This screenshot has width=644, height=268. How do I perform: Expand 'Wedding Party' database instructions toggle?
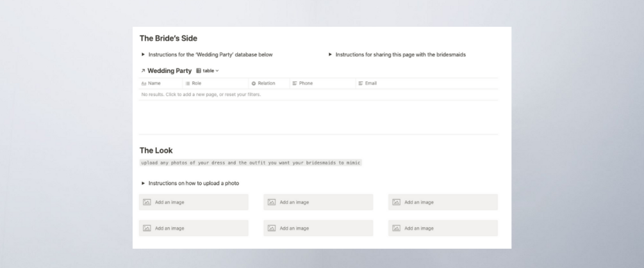click(144, 55)
